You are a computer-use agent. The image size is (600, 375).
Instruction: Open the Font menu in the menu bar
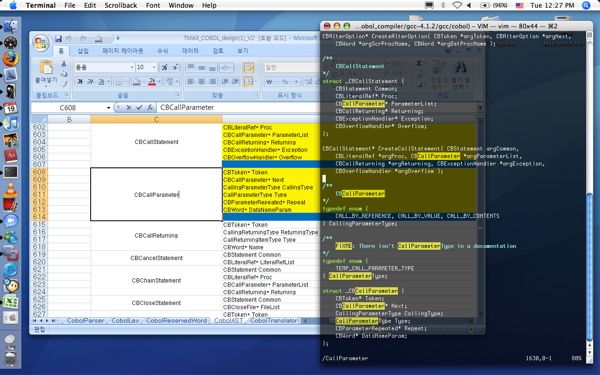pos(153,5)
